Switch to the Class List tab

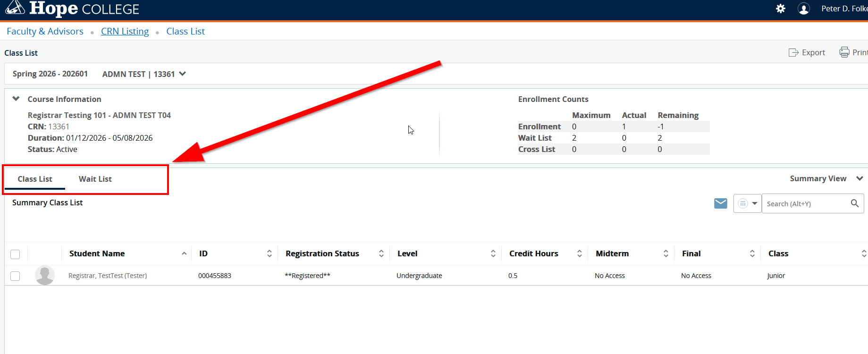pos(35,179)
